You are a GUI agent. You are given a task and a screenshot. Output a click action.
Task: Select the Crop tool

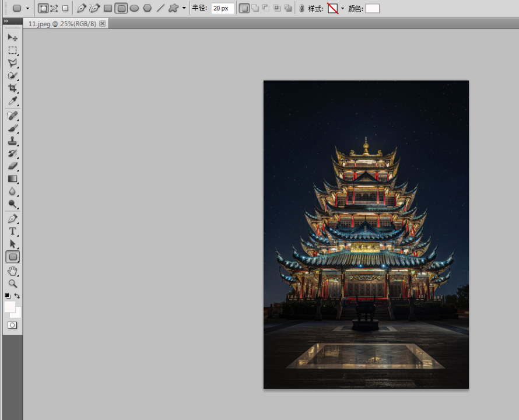(x=13, y=88)
